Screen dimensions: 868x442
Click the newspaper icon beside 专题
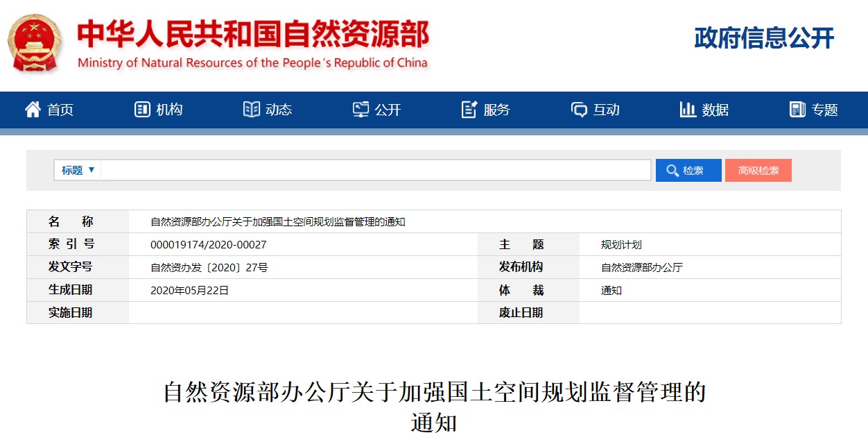pos(797,110)
